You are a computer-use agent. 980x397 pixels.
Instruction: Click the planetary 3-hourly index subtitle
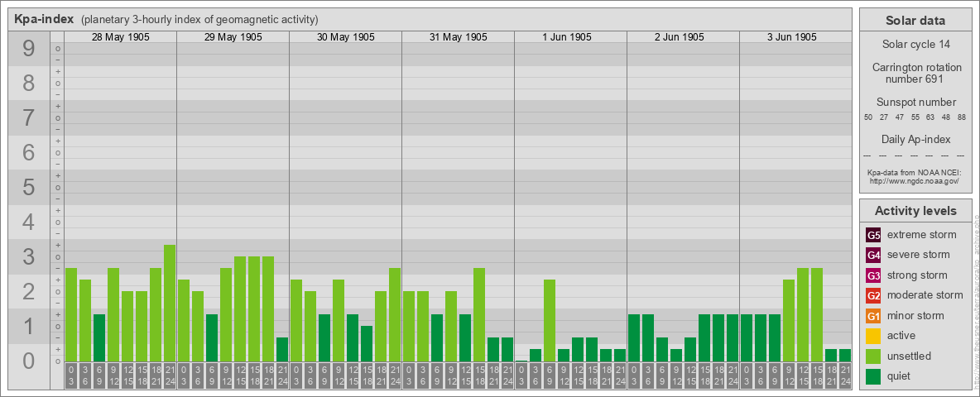pos(199,20)
